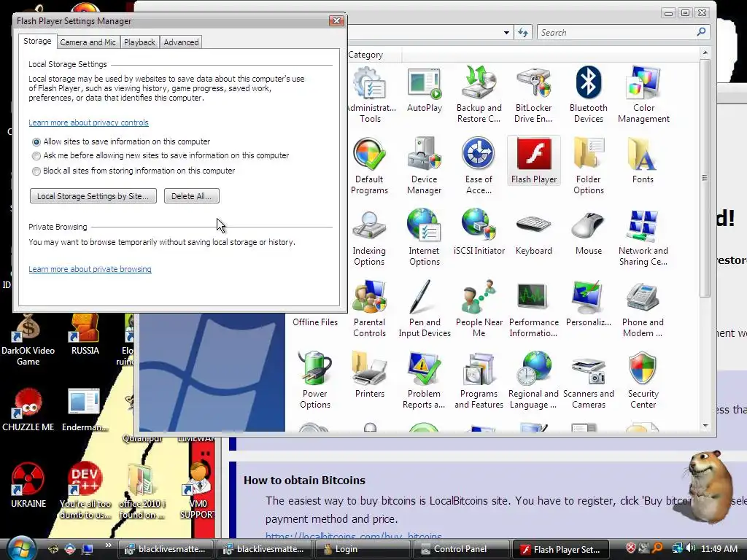Open RUSSIA desktop shortcut
Viewport: 747px width, 560px height.
click(85, 334)
